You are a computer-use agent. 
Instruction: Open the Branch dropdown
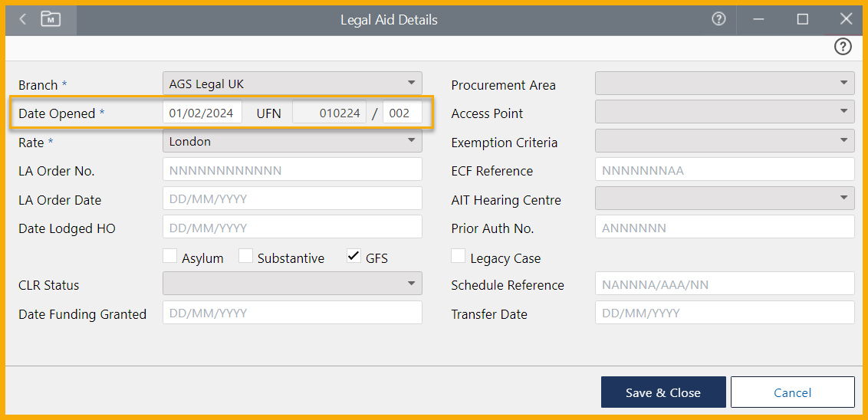(x=292, y=84)
